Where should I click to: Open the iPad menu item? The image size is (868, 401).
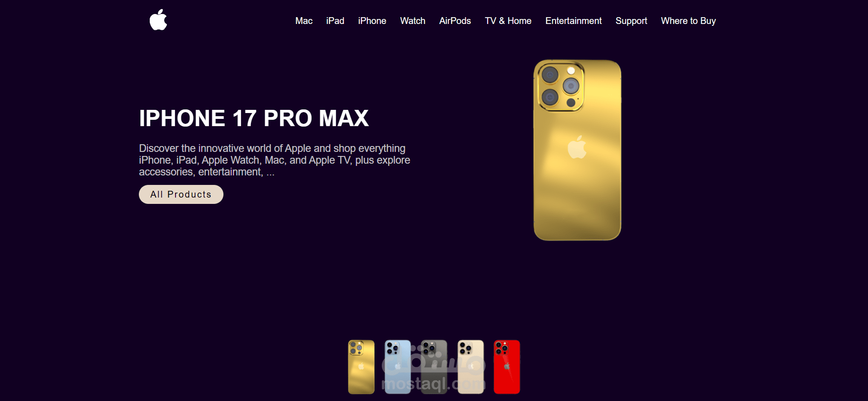[335, 21]
